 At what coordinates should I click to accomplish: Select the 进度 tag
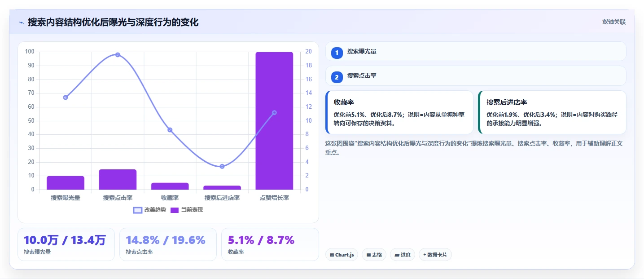403,255
